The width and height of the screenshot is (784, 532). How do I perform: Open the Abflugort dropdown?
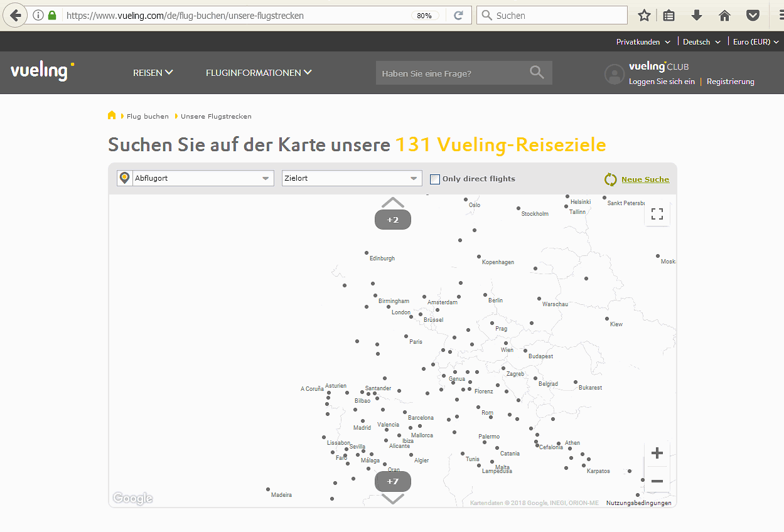[x=196, y=178]
